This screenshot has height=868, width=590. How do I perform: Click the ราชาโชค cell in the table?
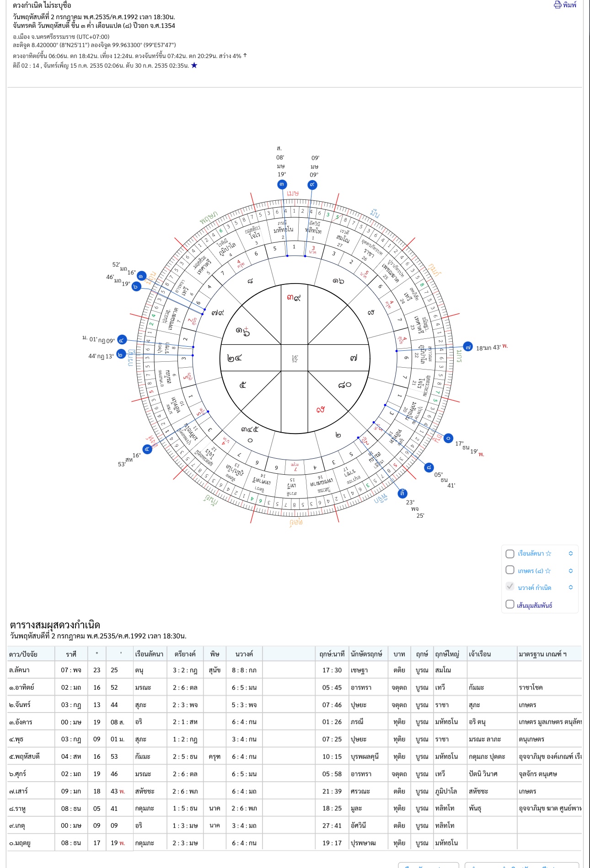click(x=532, y=687)
